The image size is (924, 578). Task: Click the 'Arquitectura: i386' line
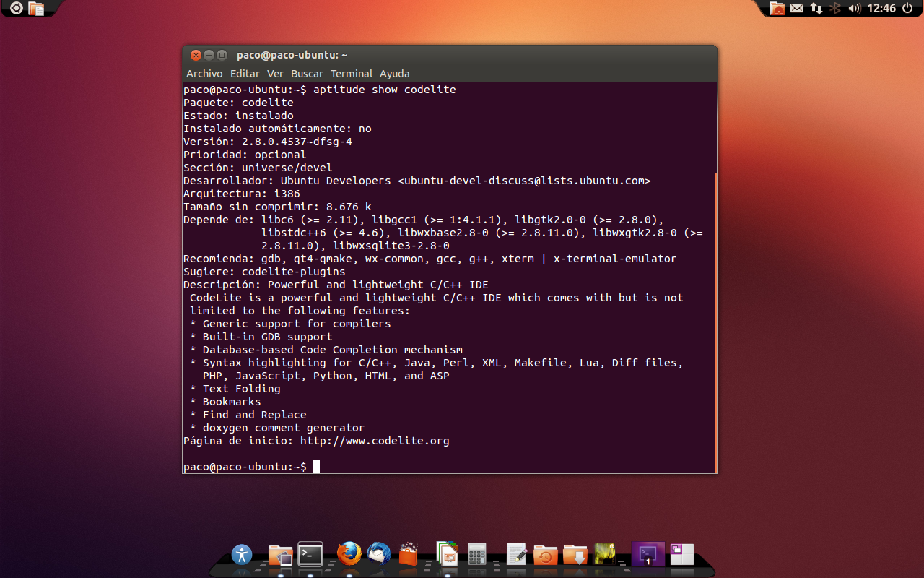click(242, 194)
